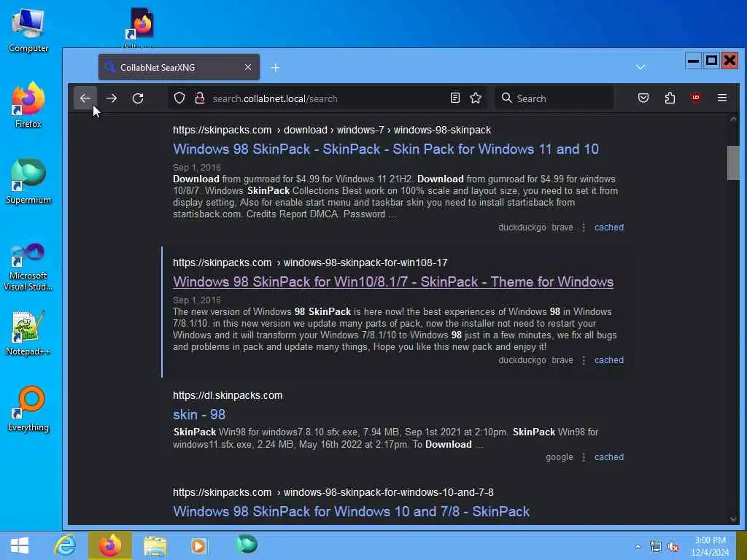Image resolution: width=747 pixels, height=560 pixels.
Task: Launch Internet Explorer from the taskbar
Action: pos(65,545)
